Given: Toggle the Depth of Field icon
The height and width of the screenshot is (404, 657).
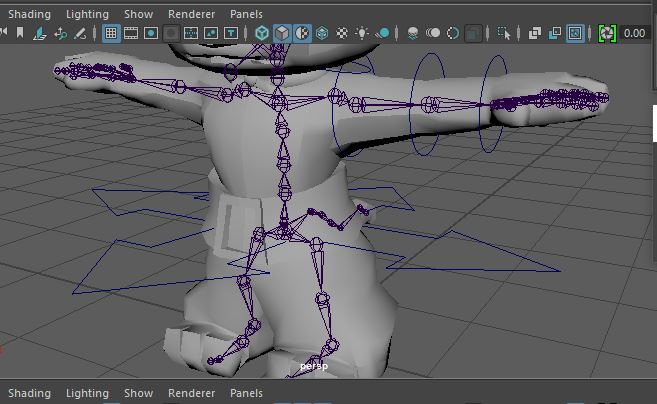Looking at the screenshot, I should (473, 34).
